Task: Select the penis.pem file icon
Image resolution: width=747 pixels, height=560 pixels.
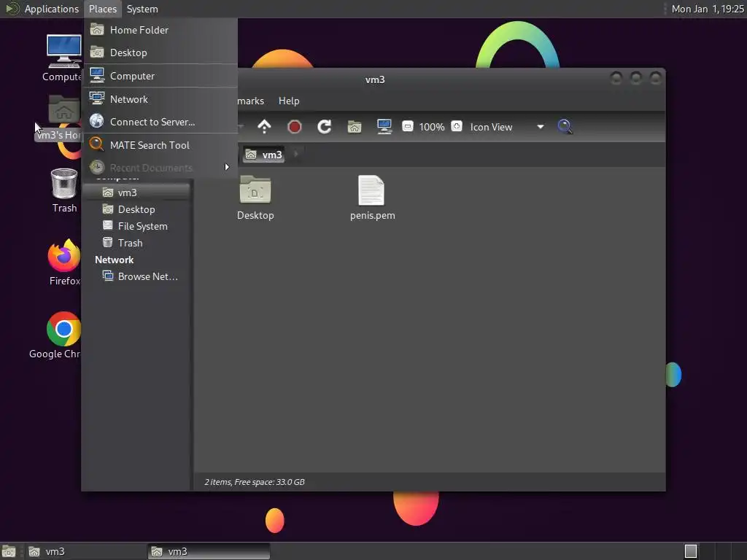Action: [372, 198]
